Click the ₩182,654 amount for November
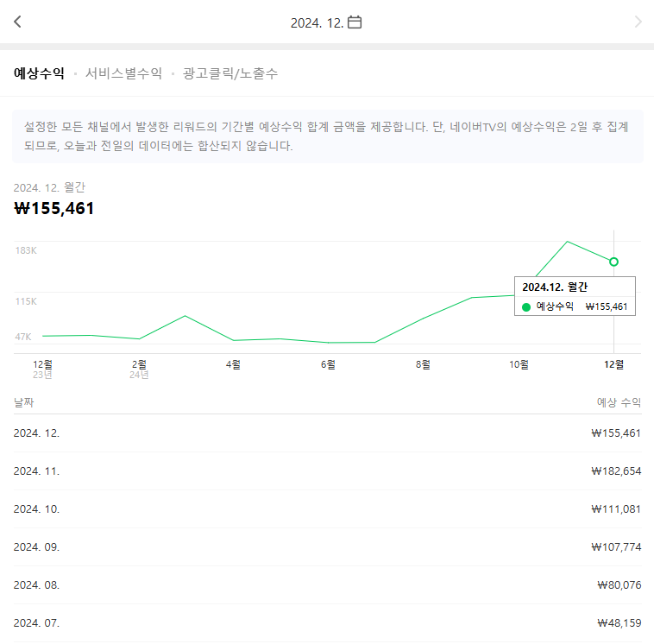Viewport: 654px width, 644px height. click(x=616, y=471)
